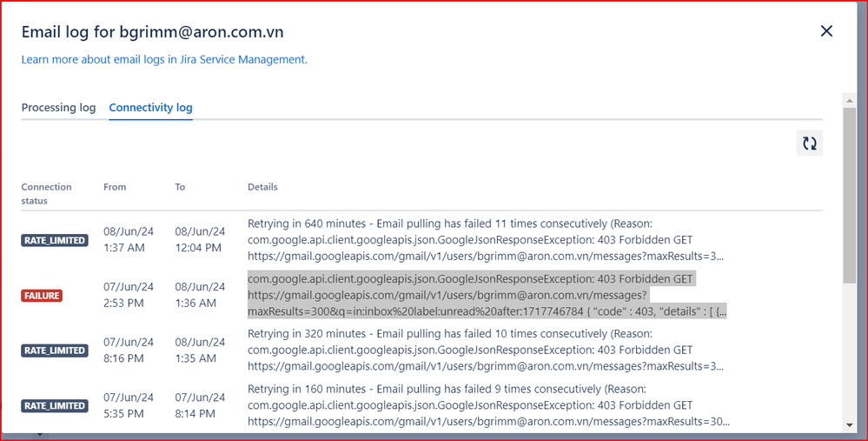Click the From column header

point(115,187)
